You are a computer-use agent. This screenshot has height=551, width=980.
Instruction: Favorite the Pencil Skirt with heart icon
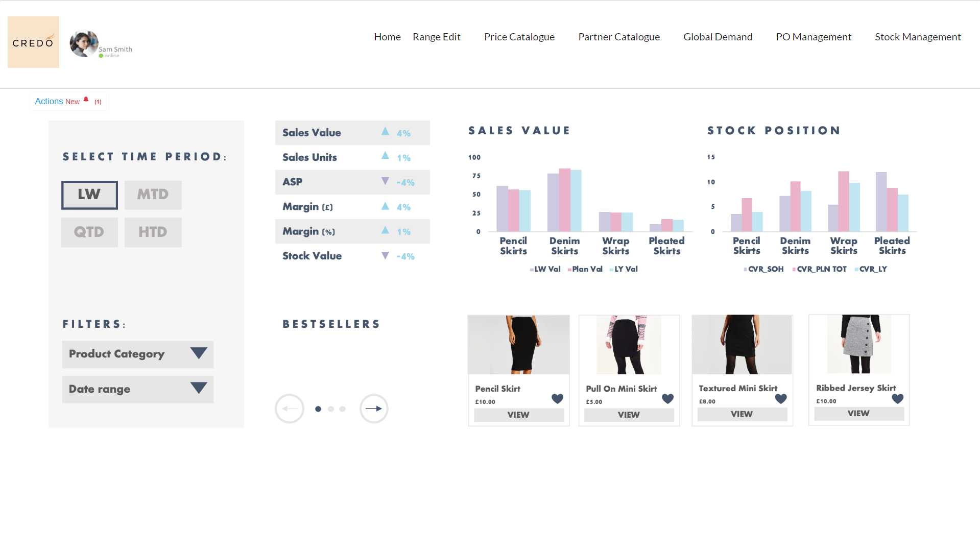(557, 399)
